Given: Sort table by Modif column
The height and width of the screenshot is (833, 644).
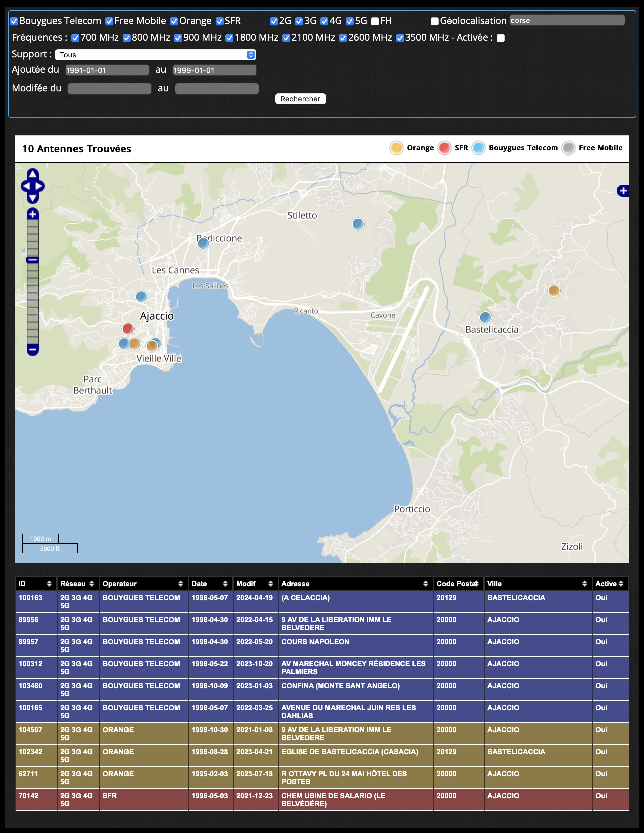Looking at the screenshot, I should pos(255,584).
